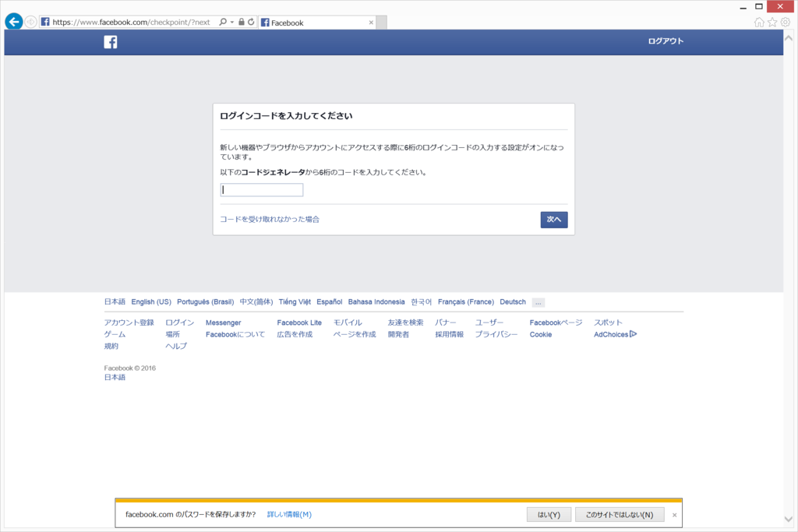Image resolution: width=798 pixels, height=532 pixels.
Task: Click the 次へ button
Action: click(x=554, y=220)
